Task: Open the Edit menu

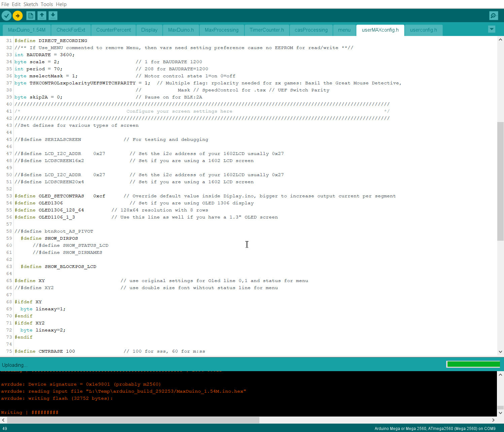Action: [16, 4]
